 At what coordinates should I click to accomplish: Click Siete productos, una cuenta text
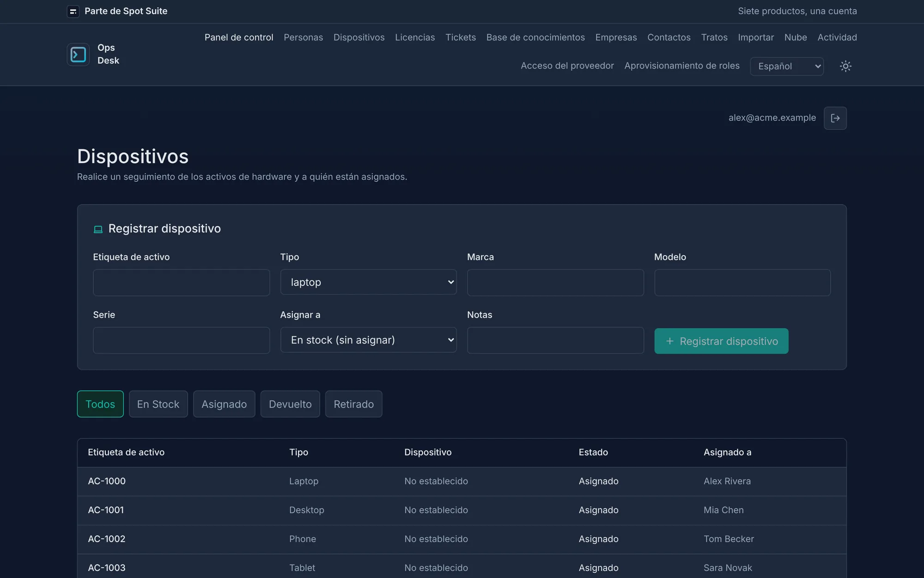click(797, 11)
